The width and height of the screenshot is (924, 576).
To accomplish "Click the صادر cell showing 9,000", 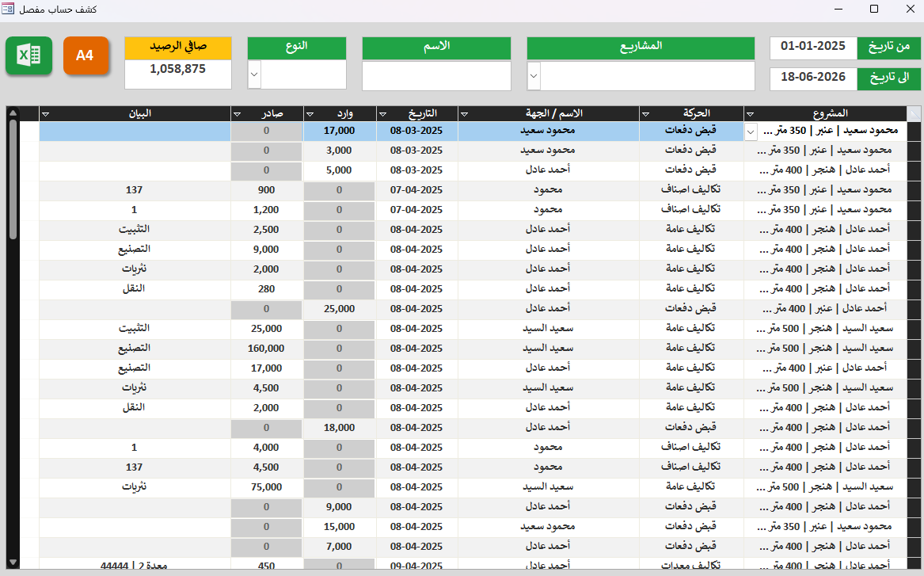I will [x=266, y=250].
